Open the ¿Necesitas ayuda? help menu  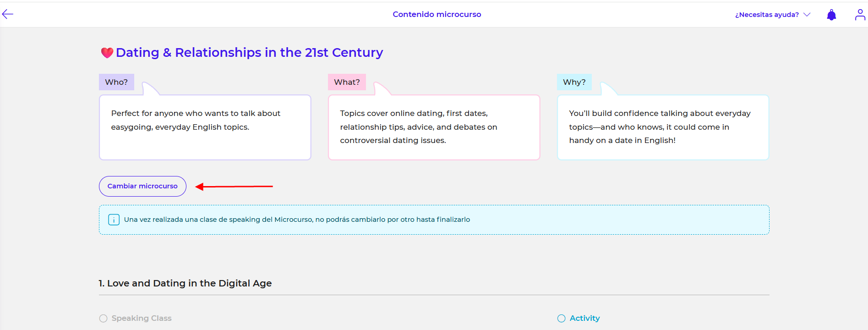click(767, 15)
